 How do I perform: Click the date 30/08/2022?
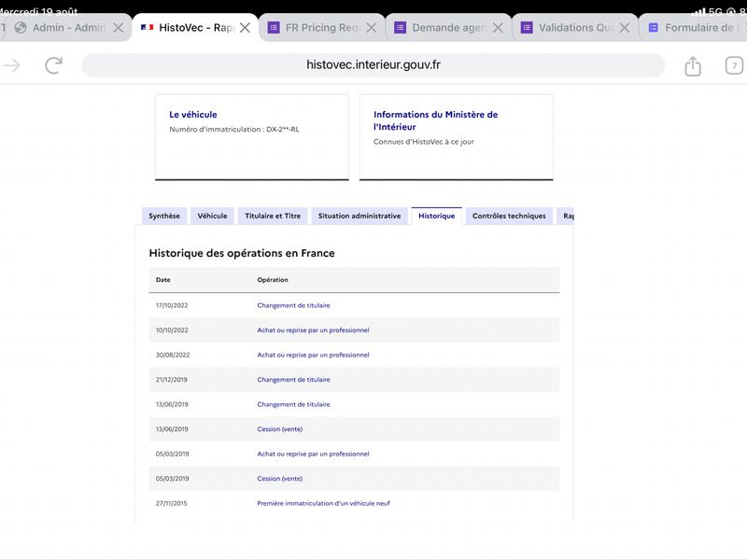pyautogui.click(x=173, y=355)
